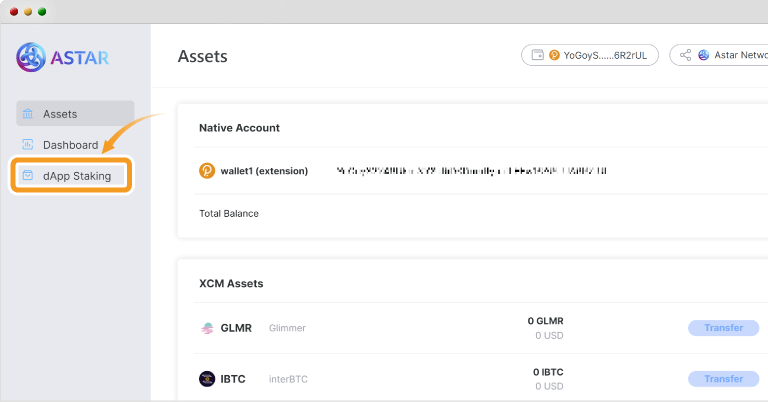The height and width of the screenshot is (402, 768).
Task: Click the 0 GLMR balance value
Action: click(x=545, y=321)
